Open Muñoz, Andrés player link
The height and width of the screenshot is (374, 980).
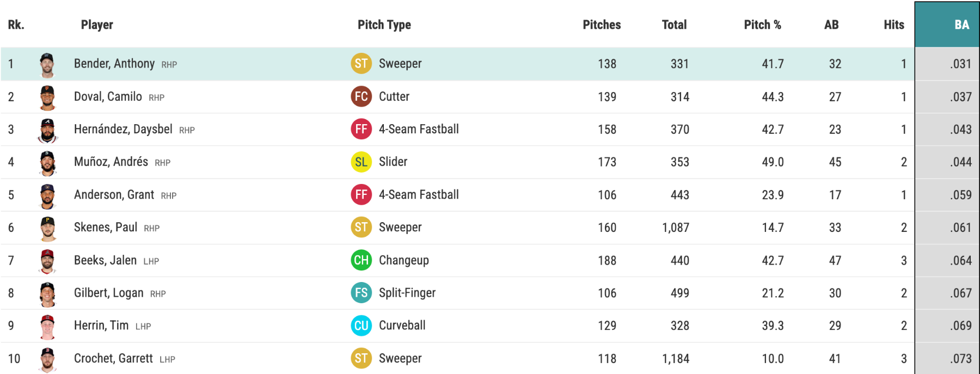point(111,162)
